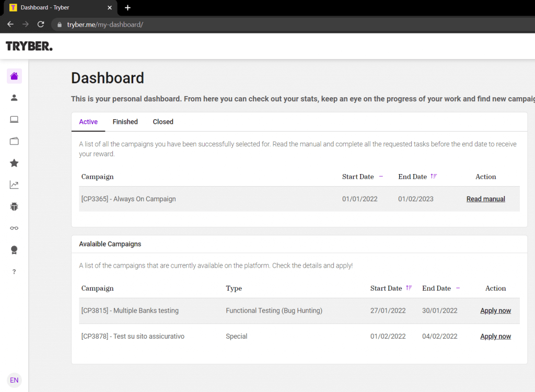Image resolution: width=535 pixels, height=392 pixels.
Task: Click the Dashboard page heading
Action: pyautogui.click(x=108, y=78)
